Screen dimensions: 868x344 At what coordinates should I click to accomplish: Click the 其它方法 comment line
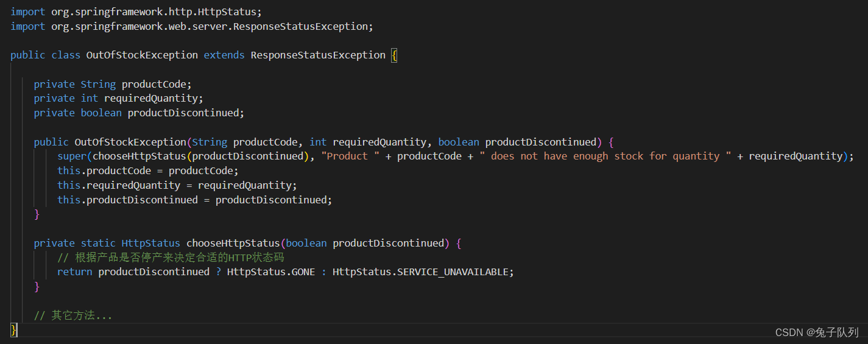73,315
